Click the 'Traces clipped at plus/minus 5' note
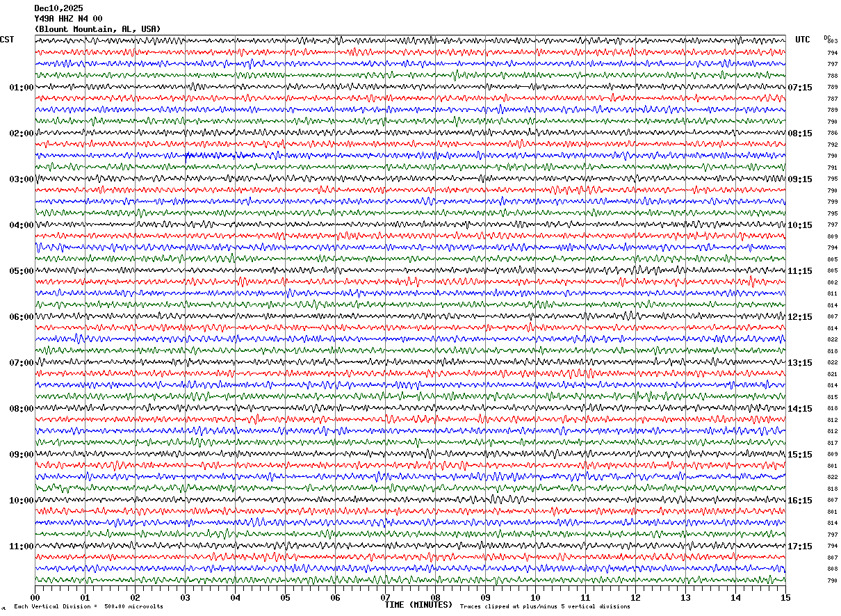The image size is (841, 616). tap(545, 607)
